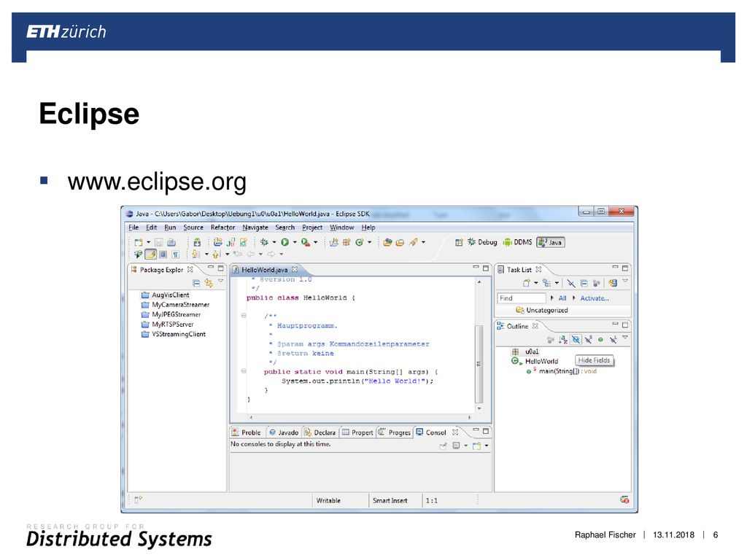The height and width of the screenshot is (560, 747).
Task: Open the Task List view menu triangle
Action: pyautogui.click(x=625, y=281)
